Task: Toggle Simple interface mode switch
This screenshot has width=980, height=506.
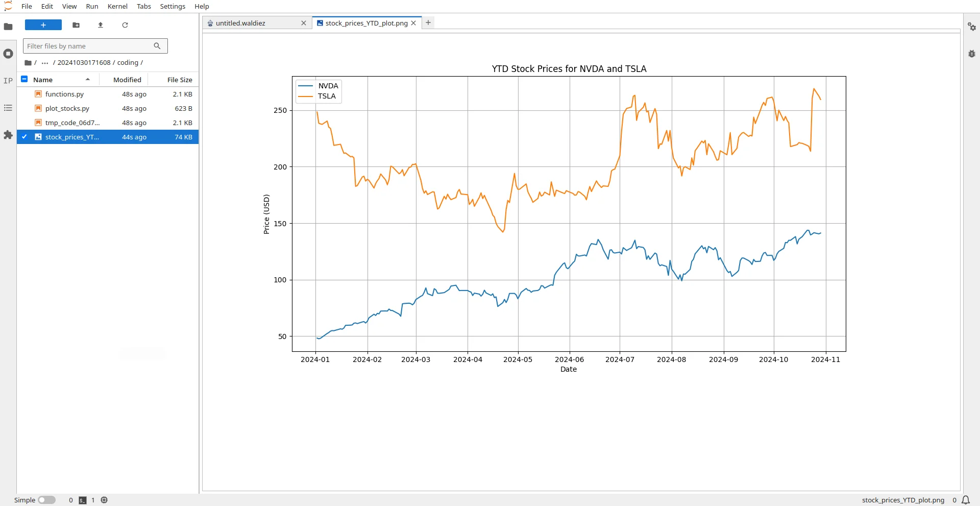Action: [46, 500]
